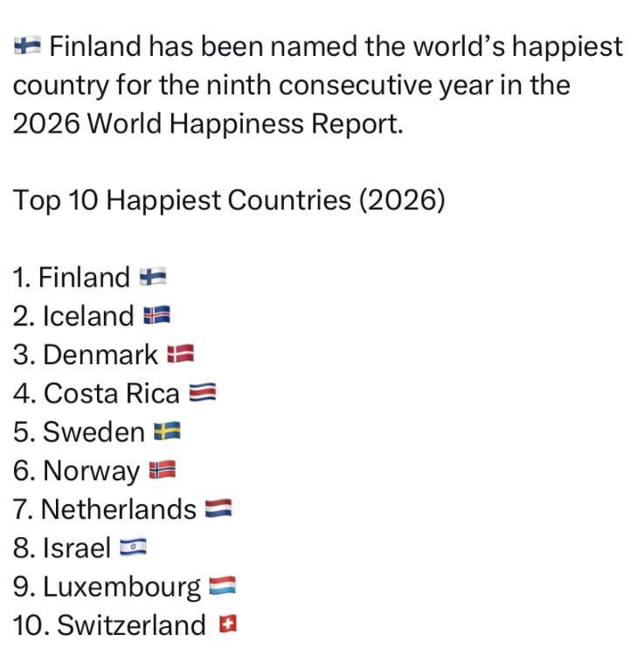Image resolution: width=644 pixels, height=669 pixels.
Task: Click the Finland flag beside rank 1
Action: click(x=152, y=278)
